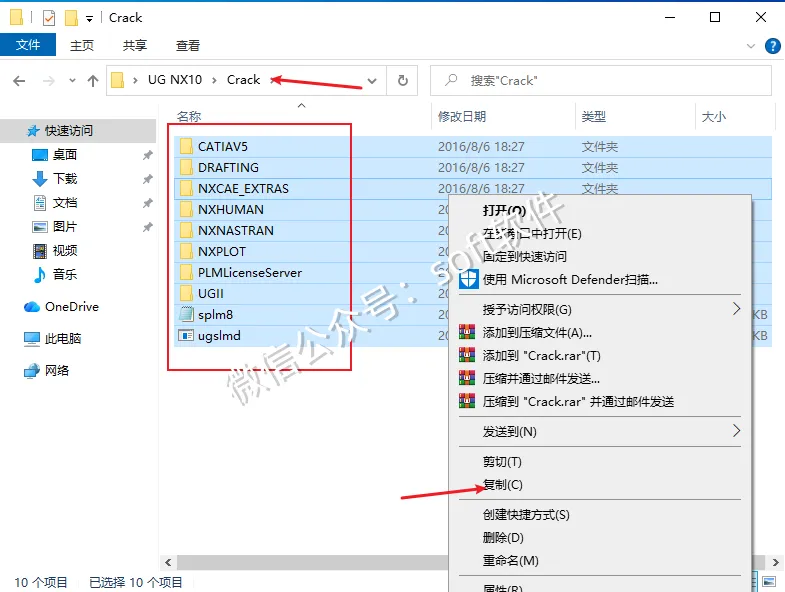Scan with Microsoft Defender menu item
The height and width of the screenshot is (592, 785).
[x=599, y=279]
